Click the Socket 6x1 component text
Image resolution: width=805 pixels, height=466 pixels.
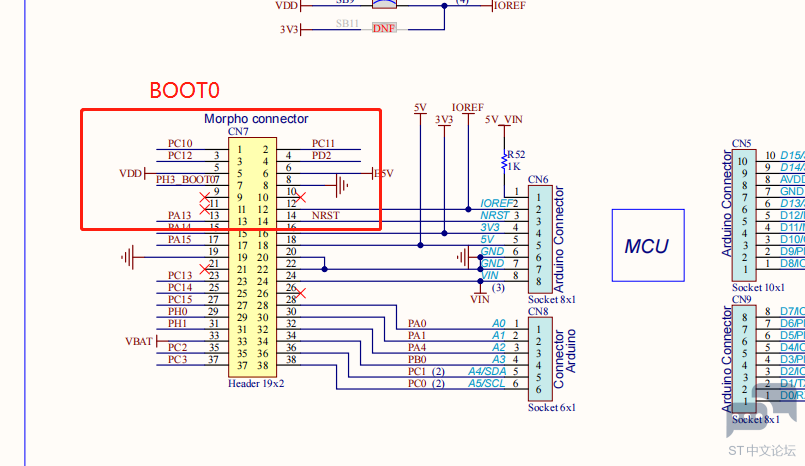[552, 407]
